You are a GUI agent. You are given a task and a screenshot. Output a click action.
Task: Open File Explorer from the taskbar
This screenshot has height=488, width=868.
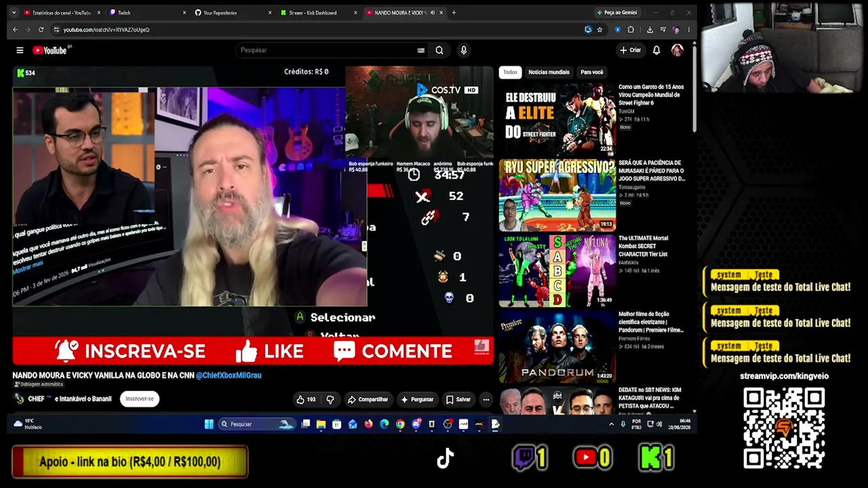click(321, 424)
